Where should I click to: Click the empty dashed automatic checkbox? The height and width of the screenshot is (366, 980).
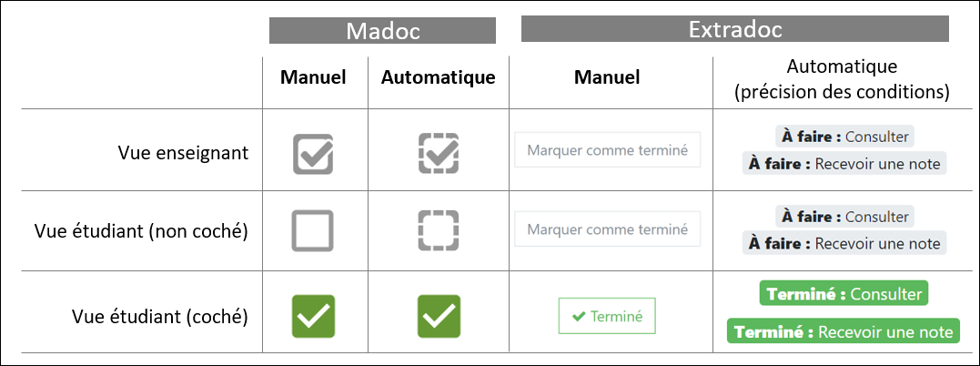click(x=438, y=230)
